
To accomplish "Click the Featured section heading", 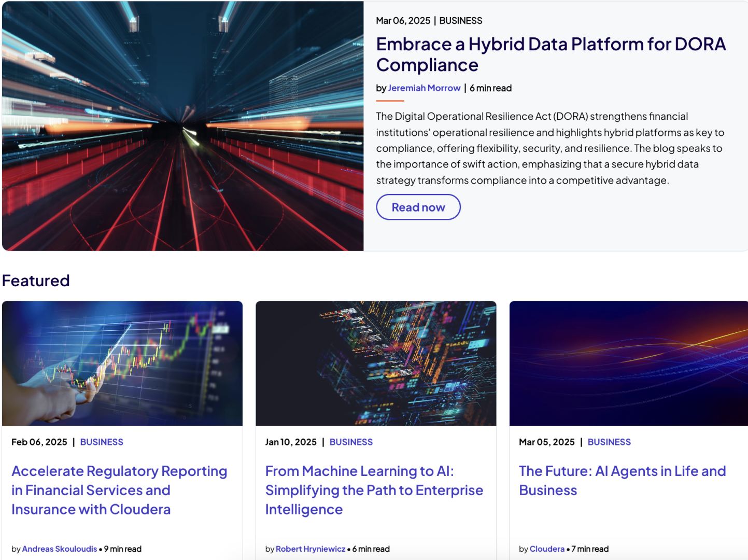I will pyautogui.click(x=36, y=281).
